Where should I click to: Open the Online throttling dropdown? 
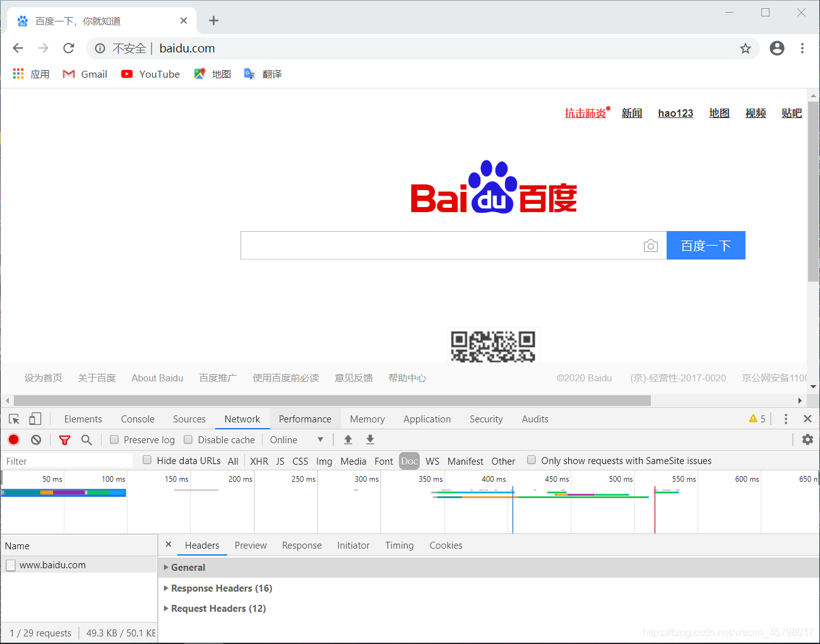[296, 439]
